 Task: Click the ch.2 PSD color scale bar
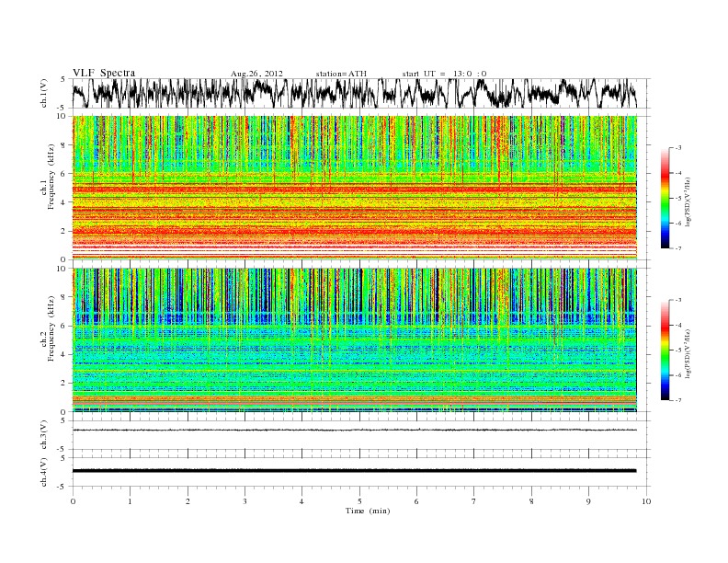[665, 350]
